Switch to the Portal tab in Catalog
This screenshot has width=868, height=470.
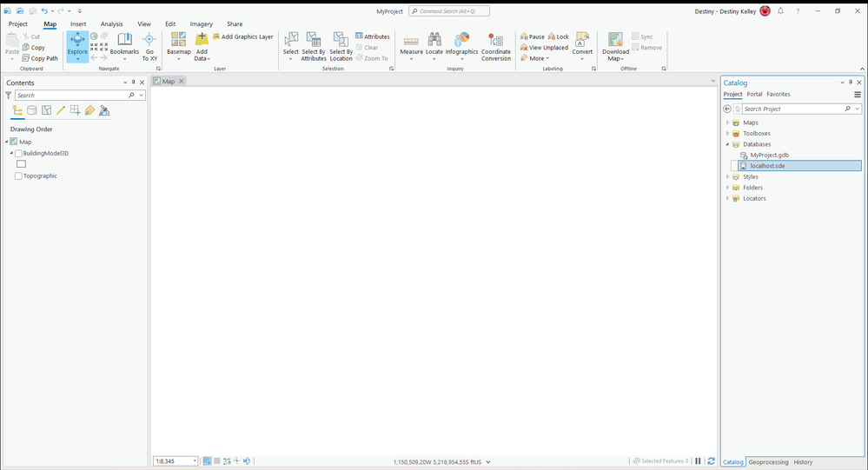[x=754, y=94]
